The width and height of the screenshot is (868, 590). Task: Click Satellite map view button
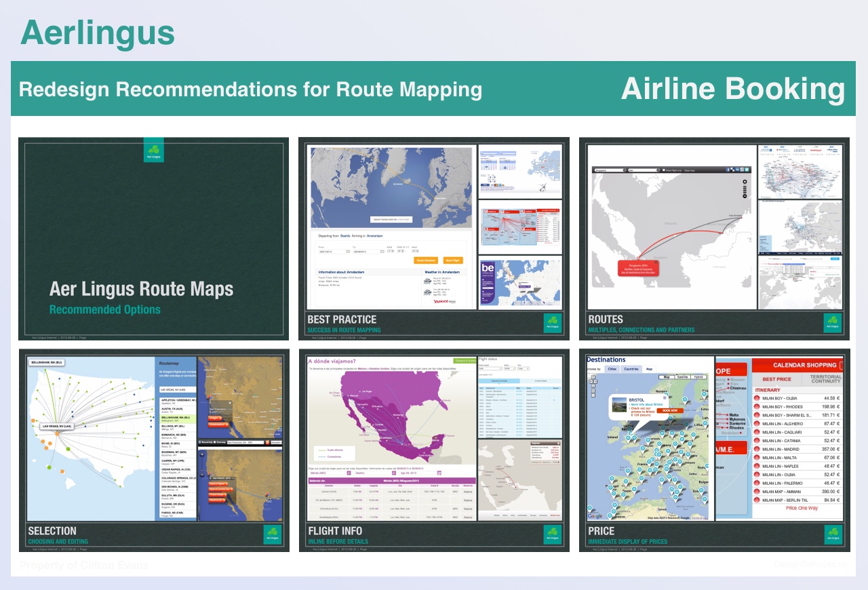click(682, 376)
